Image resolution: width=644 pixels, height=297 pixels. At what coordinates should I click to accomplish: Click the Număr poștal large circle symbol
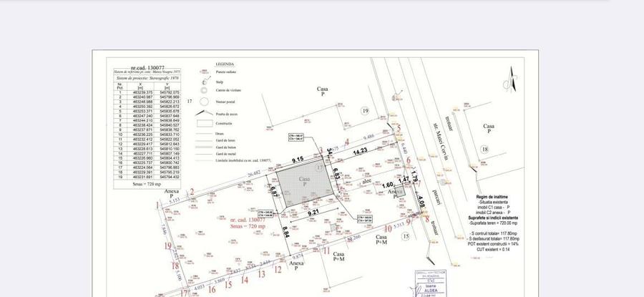[203, 102]
